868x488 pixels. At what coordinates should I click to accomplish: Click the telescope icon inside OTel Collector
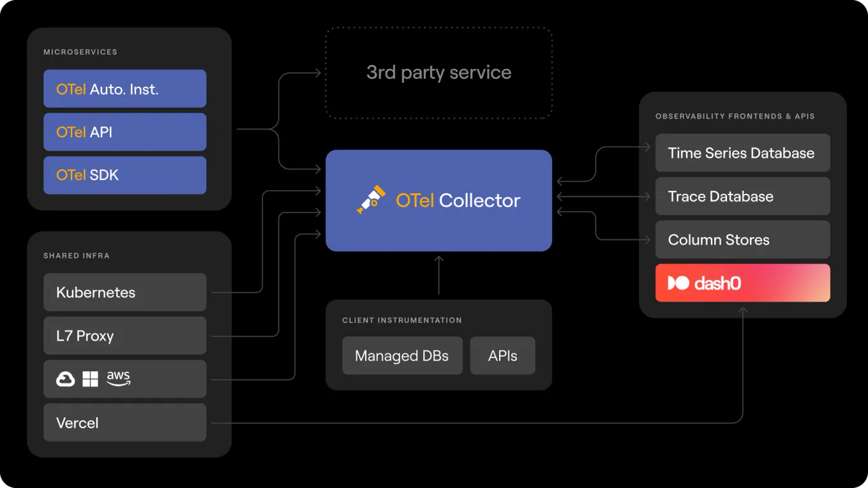[370, 200]
